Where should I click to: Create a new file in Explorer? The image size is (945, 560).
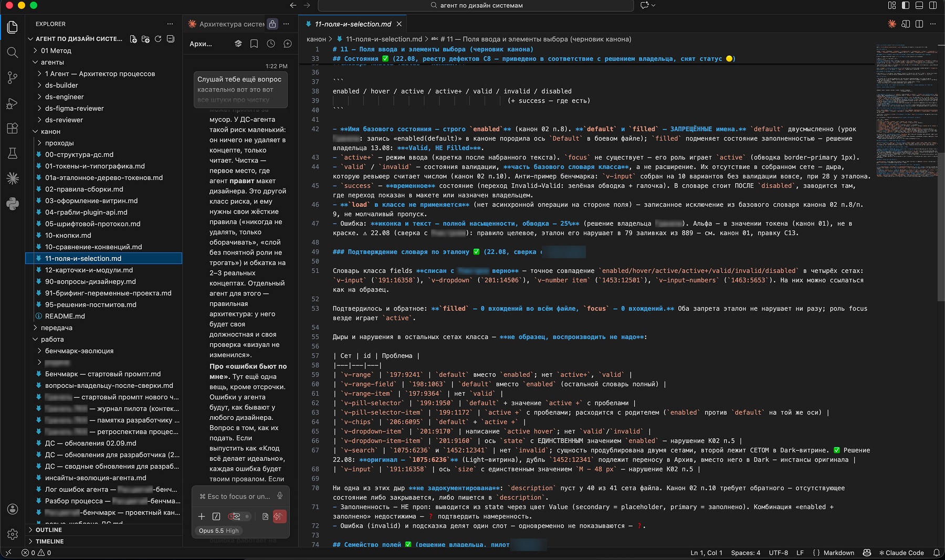point(133,39)
